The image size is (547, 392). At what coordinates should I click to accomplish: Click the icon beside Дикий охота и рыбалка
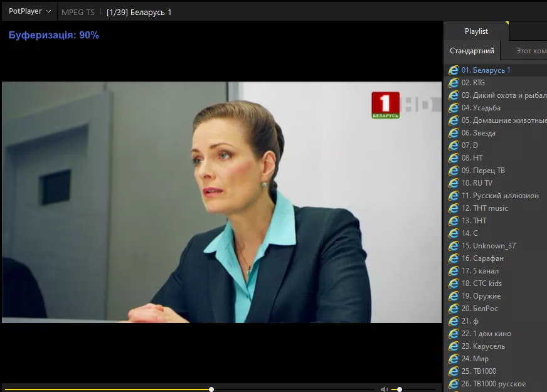(x=453, y=95)
